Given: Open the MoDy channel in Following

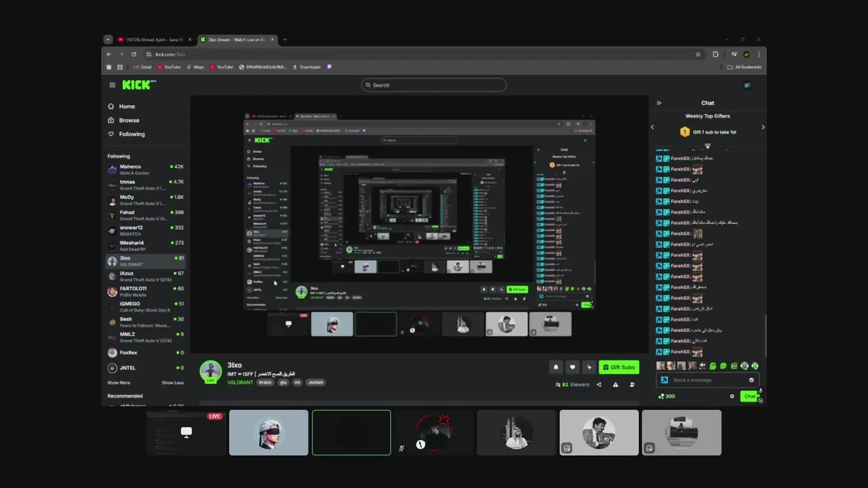Looking at the screenshot, I should pyautogui.click(x=146, y=200).
